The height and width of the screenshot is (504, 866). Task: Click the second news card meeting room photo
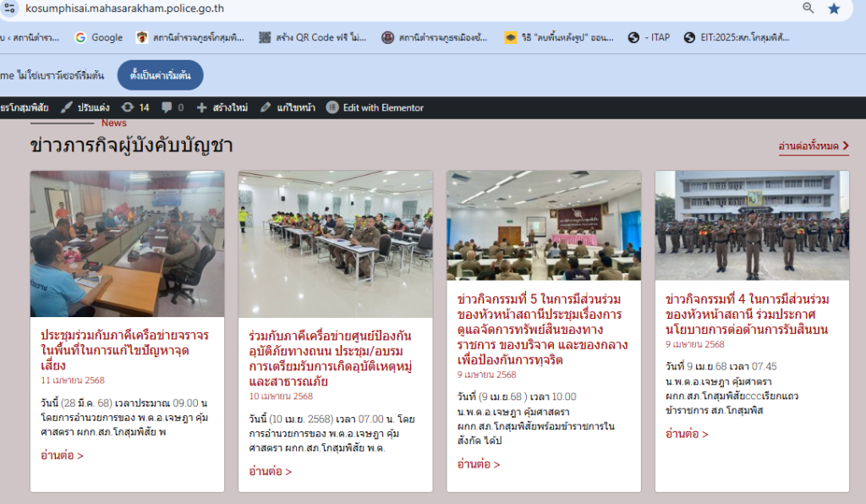coord(335,244)
